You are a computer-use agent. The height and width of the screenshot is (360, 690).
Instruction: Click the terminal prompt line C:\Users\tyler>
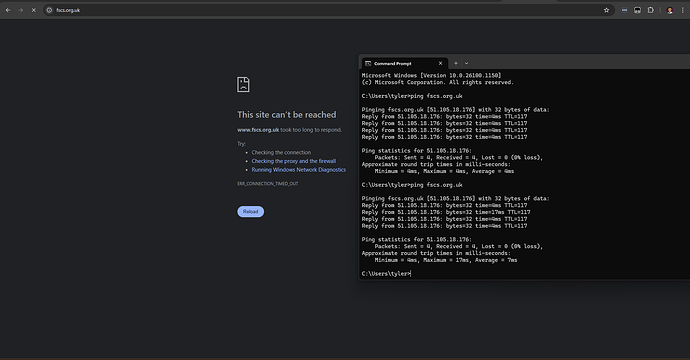[x=386, y=274]
